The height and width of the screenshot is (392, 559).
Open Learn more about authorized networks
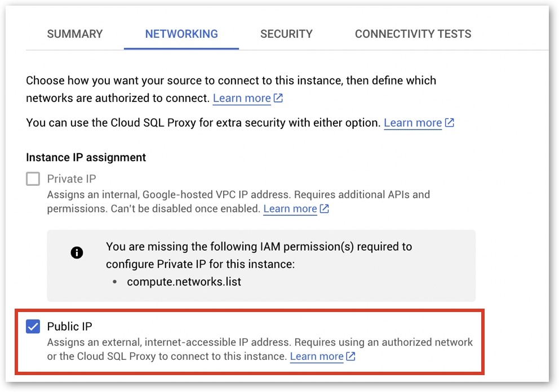point(242,98)
